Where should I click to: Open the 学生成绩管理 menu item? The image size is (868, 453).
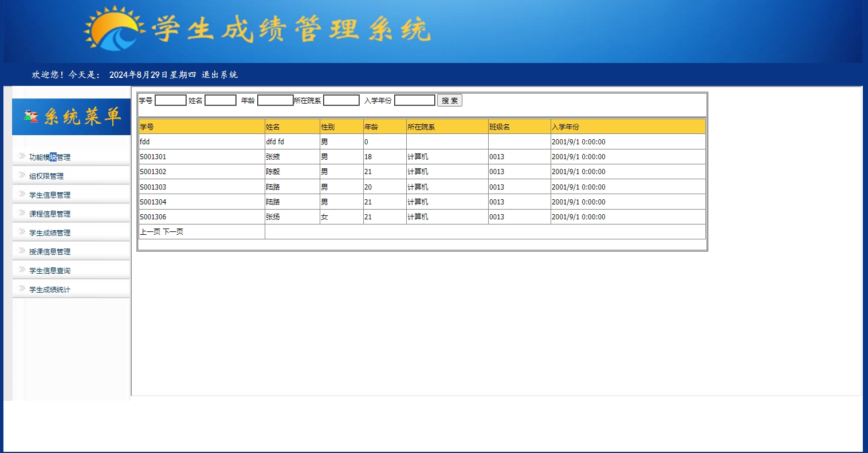point(50,233)
